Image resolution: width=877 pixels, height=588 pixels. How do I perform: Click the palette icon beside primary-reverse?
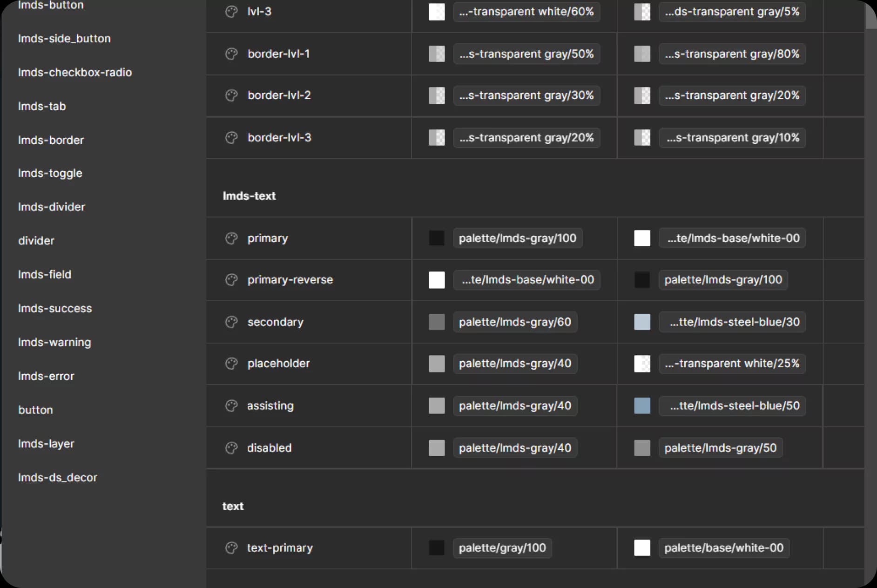pos(231,280)
